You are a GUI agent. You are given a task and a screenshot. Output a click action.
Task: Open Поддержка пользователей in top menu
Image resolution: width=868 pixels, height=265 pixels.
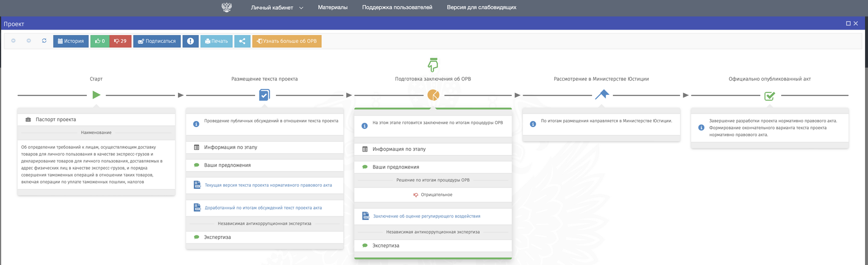(397, 7)
